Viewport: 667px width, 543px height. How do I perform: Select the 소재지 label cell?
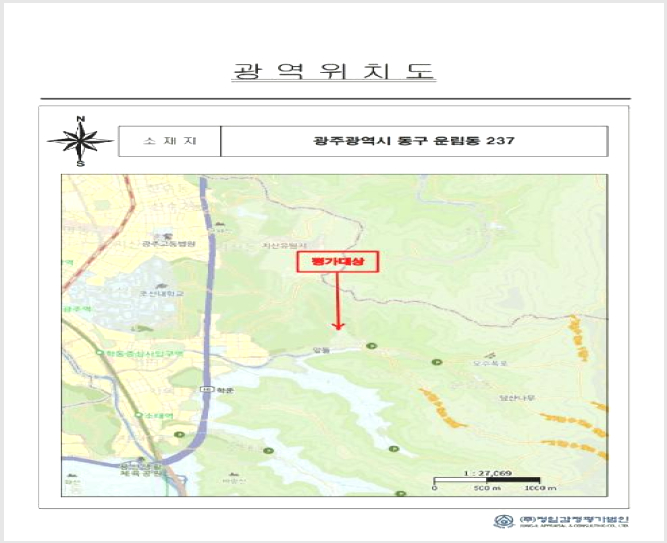[x=170, y=141]
